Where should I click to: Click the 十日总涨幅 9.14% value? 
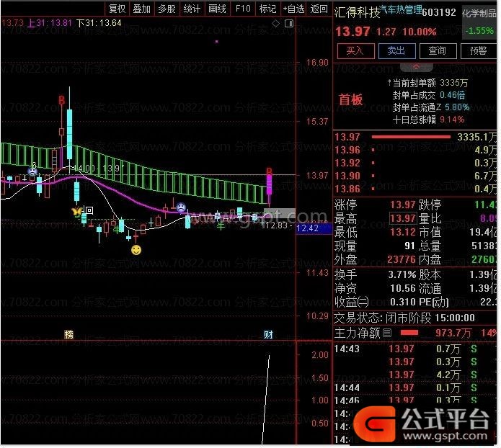click(x=452, y=120)
